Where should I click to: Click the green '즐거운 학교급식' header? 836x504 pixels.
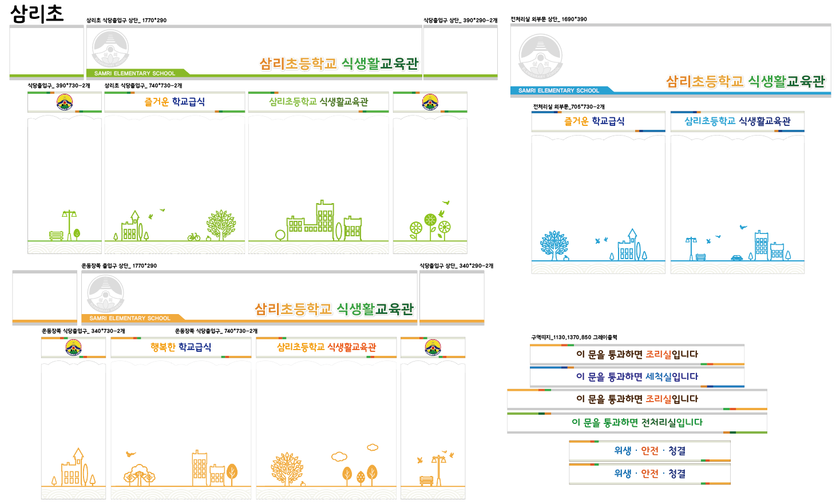click(175, 102)
